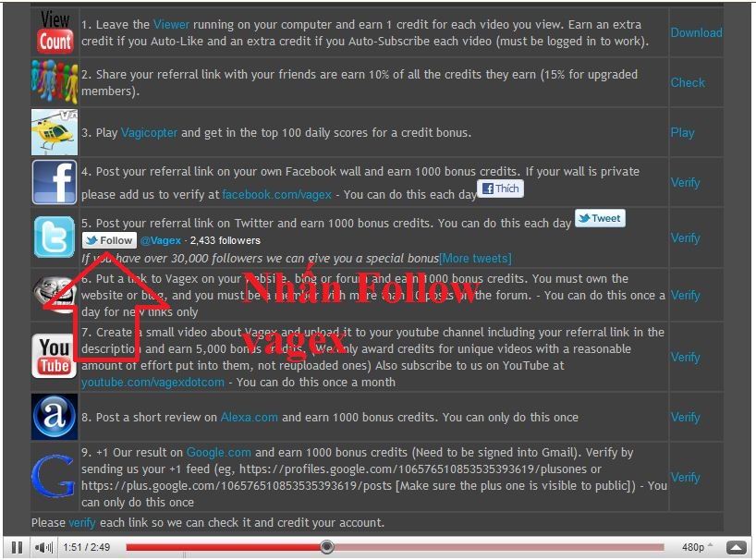Click Verify for the YouTube video task
756x560 pixels.
pyautogui.click(x=685, y=357)
